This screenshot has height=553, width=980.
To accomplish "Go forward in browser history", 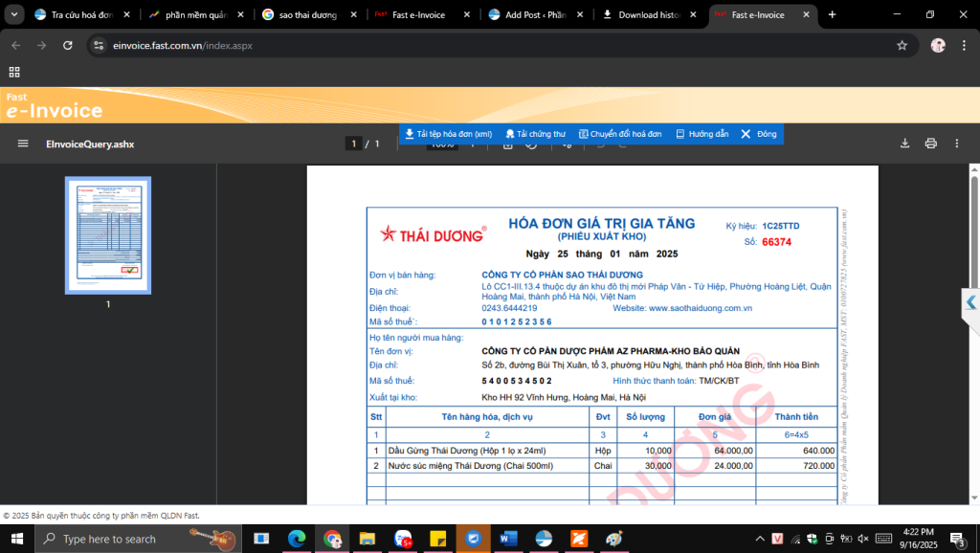I will (x=41, y=46).
